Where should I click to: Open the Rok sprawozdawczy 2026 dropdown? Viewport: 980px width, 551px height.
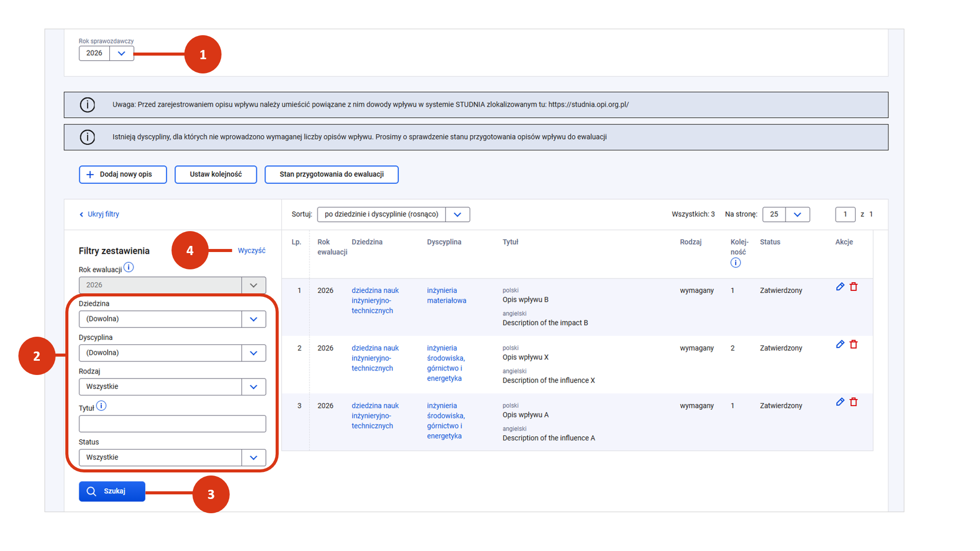click(x=121, y=53)
